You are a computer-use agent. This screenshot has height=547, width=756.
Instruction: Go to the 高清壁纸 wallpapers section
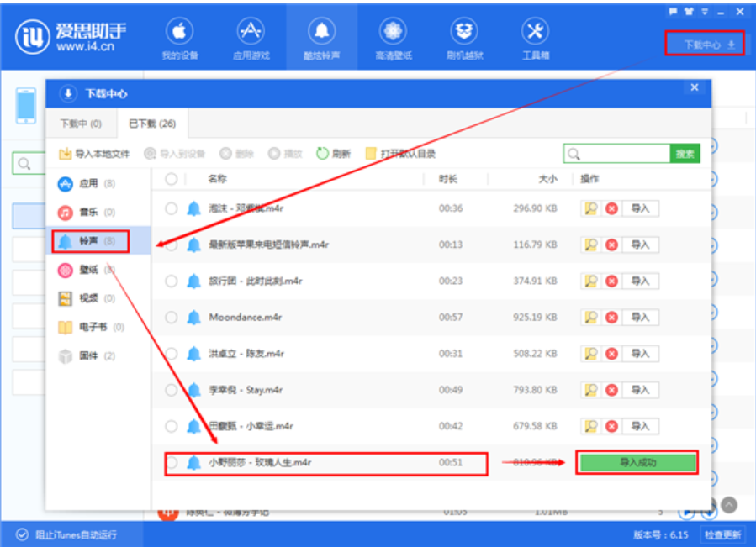[392, 39]
